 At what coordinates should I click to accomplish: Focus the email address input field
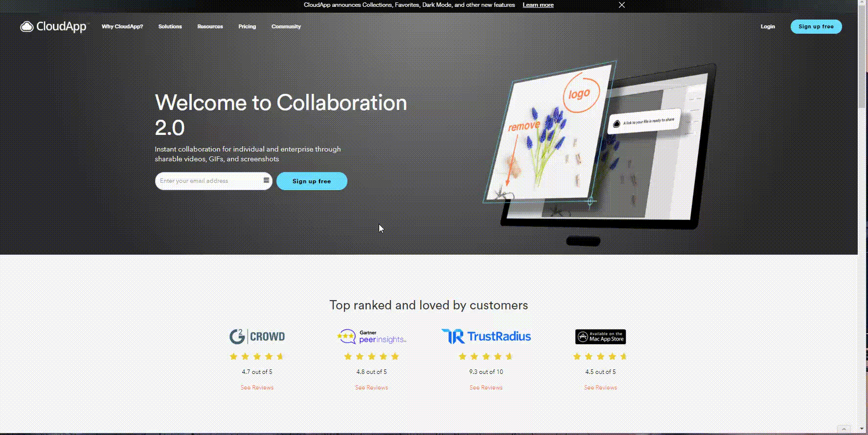[213, 181]
